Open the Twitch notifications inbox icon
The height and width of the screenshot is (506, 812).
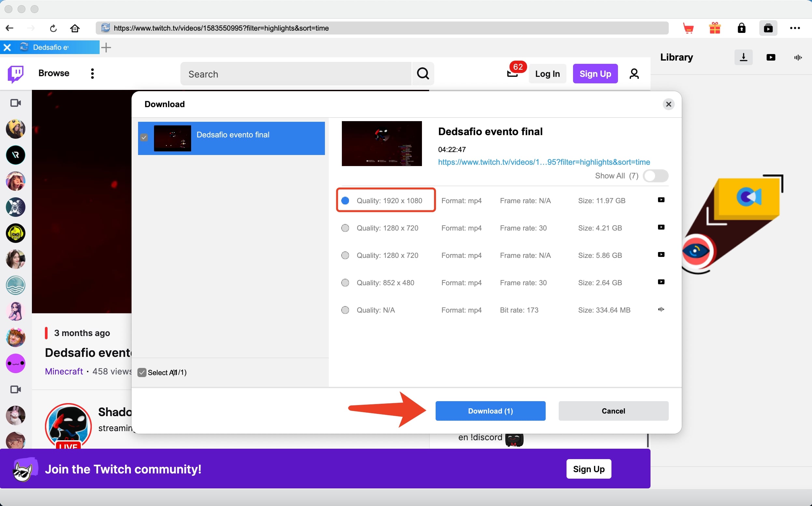point(512,73)
